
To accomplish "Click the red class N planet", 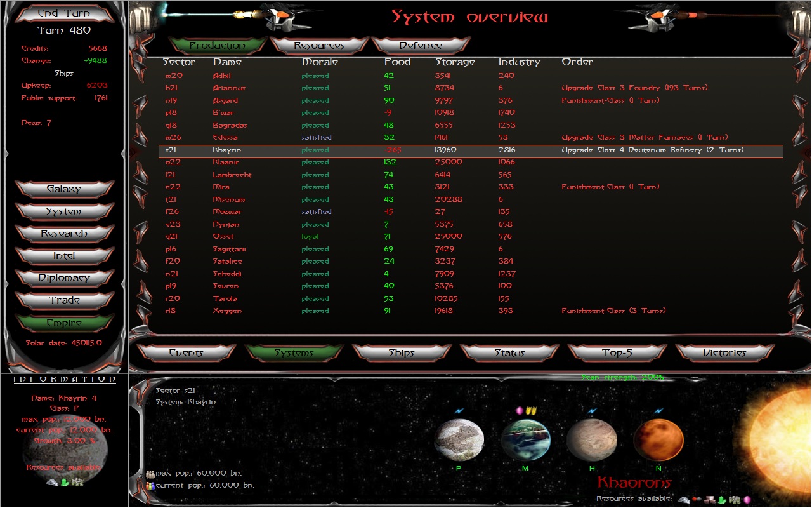I will coord(658,439).
